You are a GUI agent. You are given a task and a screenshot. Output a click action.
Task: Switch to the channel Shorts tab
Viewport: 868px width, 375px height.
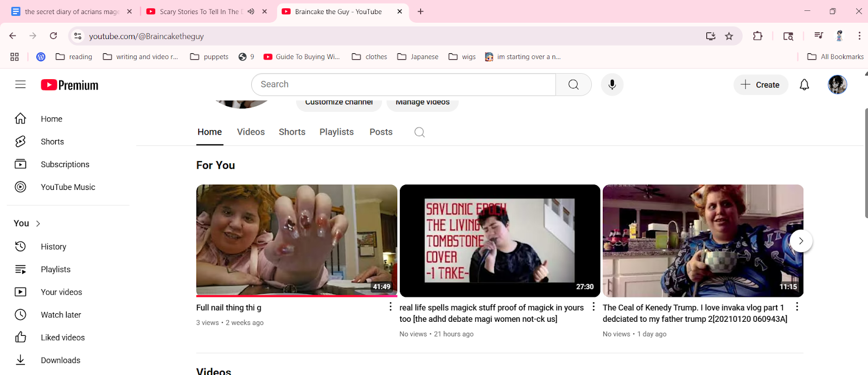pos(292,132)
